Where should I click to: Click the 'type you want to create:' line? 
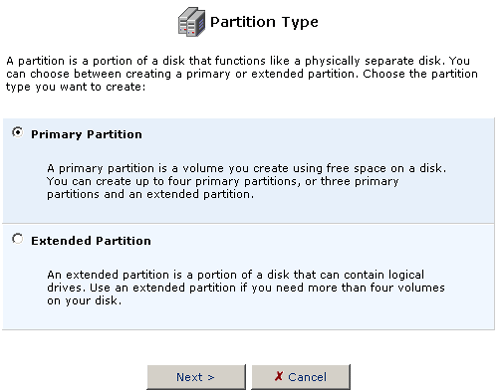[76, 87]
